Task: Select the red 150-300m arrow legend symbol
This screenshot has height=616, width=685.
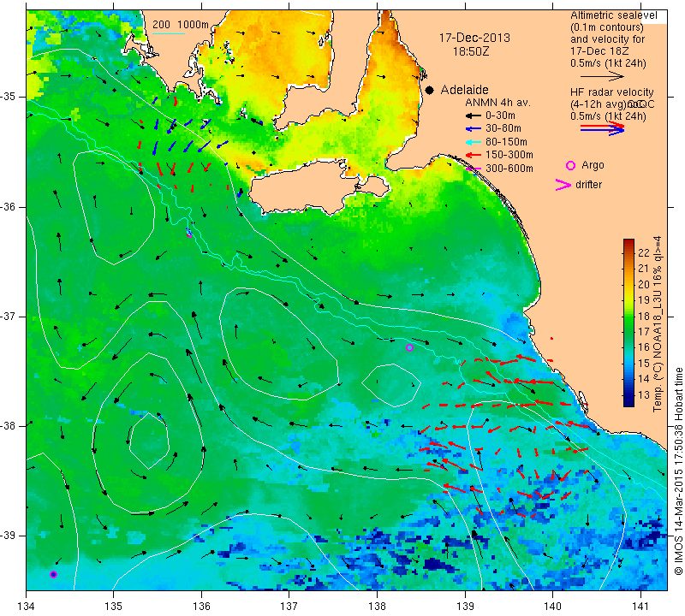Action: (473, 155)
